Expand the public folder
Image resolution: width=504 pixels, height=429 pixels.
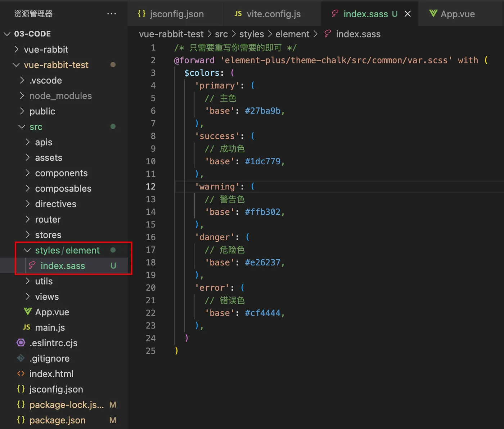point(22,111)
